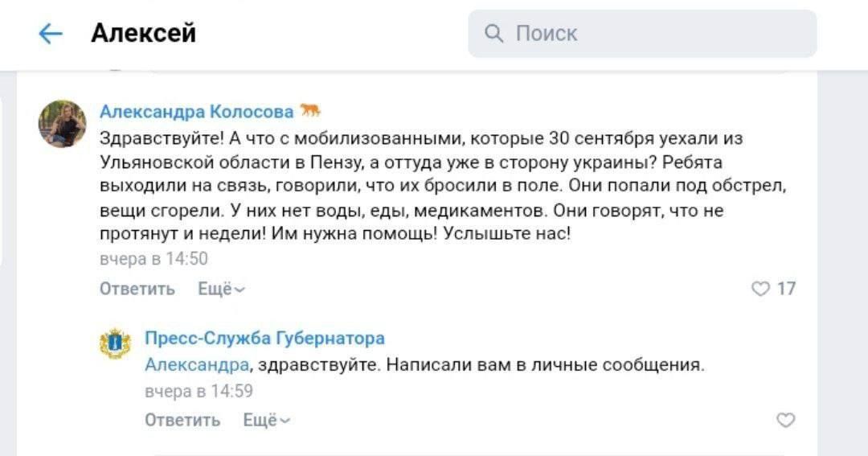This screenshot has width=868, height=456.
Task: Click the вчера в 14:50 timestamp
Action: click(x=154, y=259)
